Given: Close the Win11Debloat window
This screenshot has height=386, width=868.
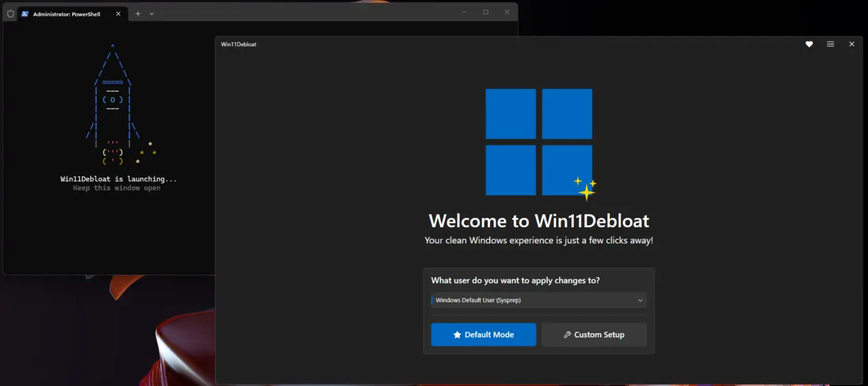Looking at the screenshot, I should (x=852, y=44).
